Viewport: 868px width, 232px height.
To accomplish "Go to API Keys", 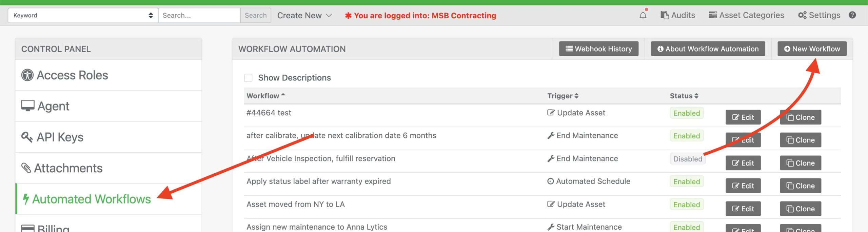I will tap(108, 137).
